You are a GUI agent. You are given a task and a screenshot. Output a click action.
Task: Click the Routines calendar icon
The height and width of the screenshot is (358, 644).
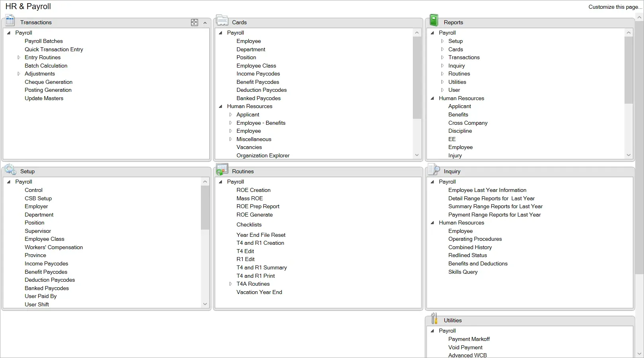click(222, 170)
